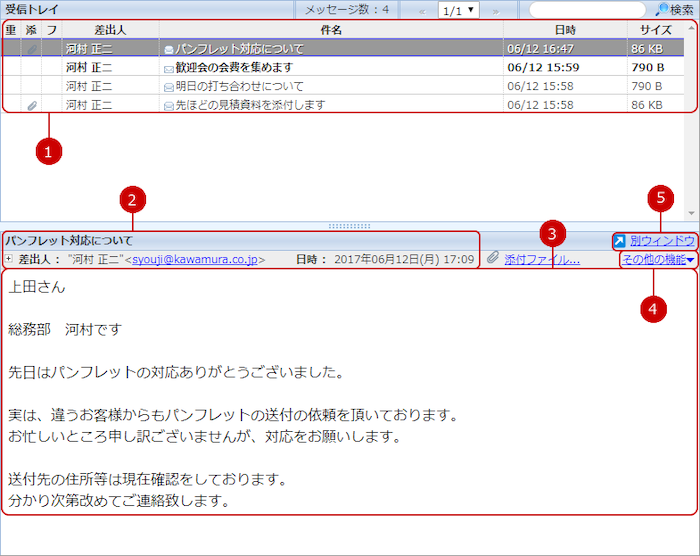Click the previous page arrow button
The image size is (700, 556).
pyautogui.click(x=421, y=10)
